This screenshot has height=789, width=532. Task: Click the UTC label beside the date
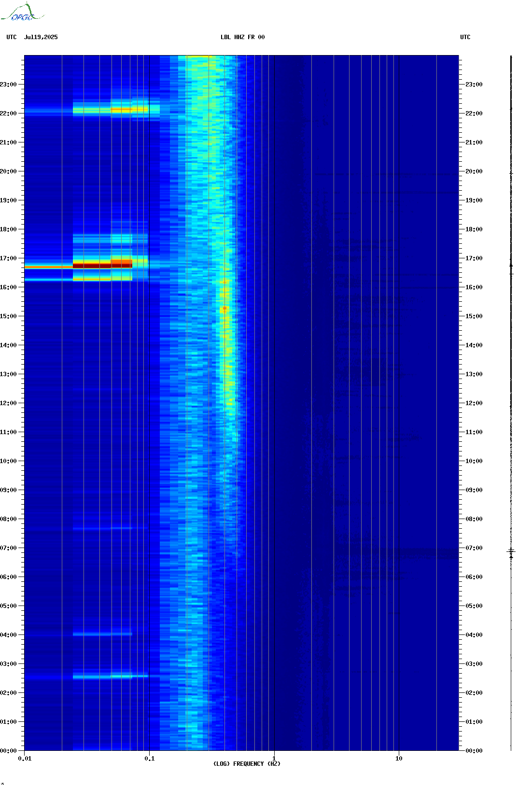click(12, 37)
